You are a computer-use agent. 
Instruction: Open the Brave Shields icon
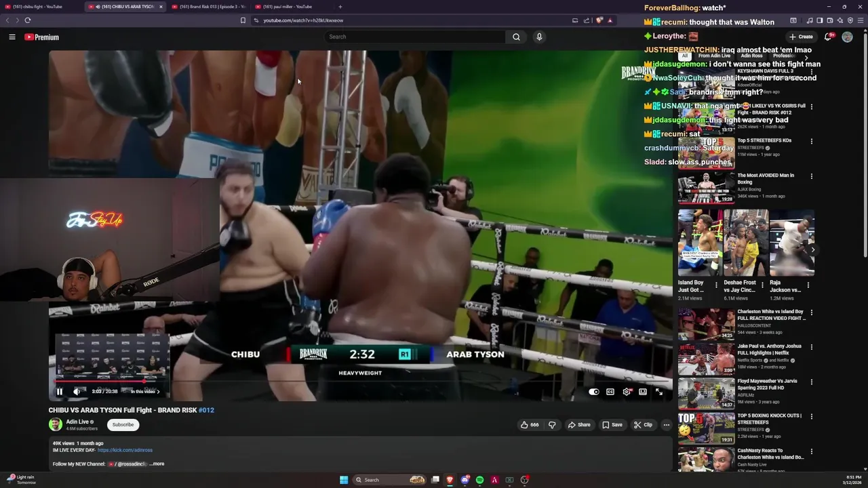[599, 20]
